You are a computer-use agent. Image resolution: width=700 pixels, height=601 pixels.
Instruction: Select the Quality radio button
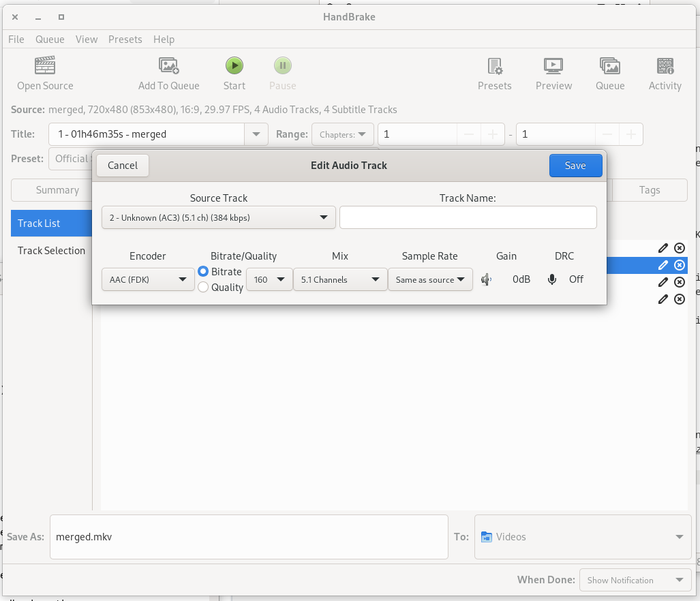click(x=203, y=288)
